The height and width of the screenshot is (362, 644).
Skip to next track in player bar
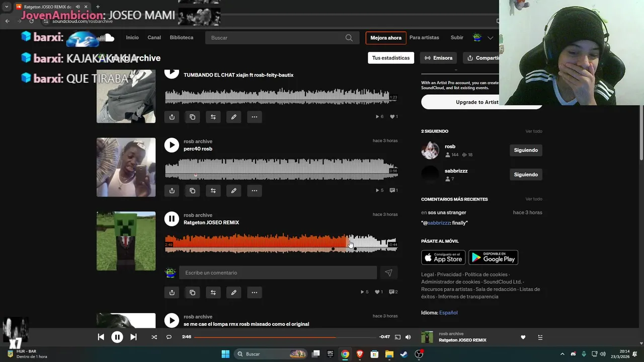pyautogui.click(x=133, y=337)
